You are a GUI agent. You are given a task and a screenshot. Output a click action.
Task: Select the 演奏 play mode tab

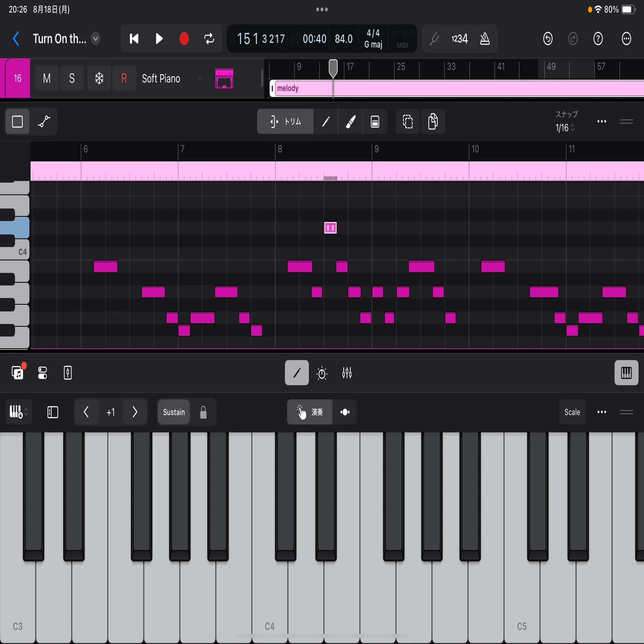(310, 412)
